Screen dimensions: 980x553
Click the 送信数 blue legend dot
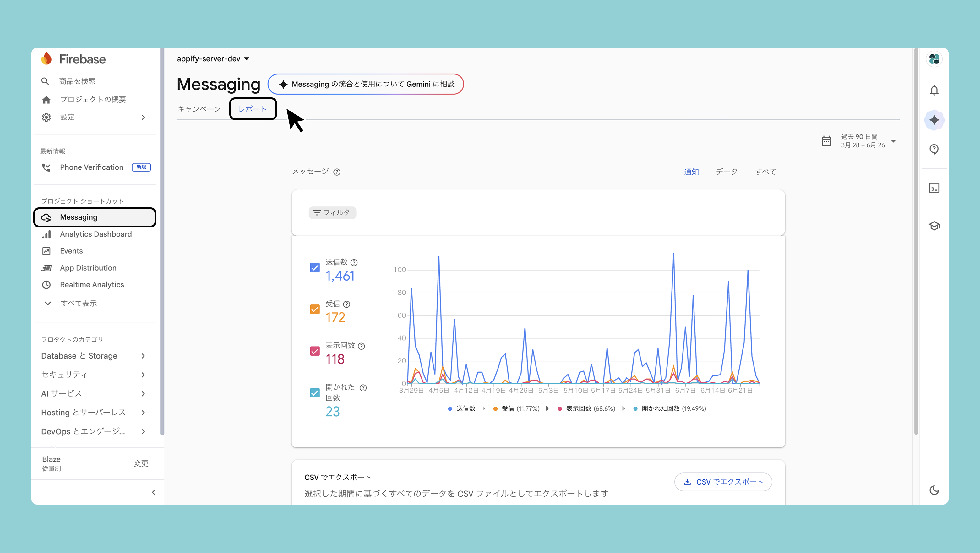450,409
